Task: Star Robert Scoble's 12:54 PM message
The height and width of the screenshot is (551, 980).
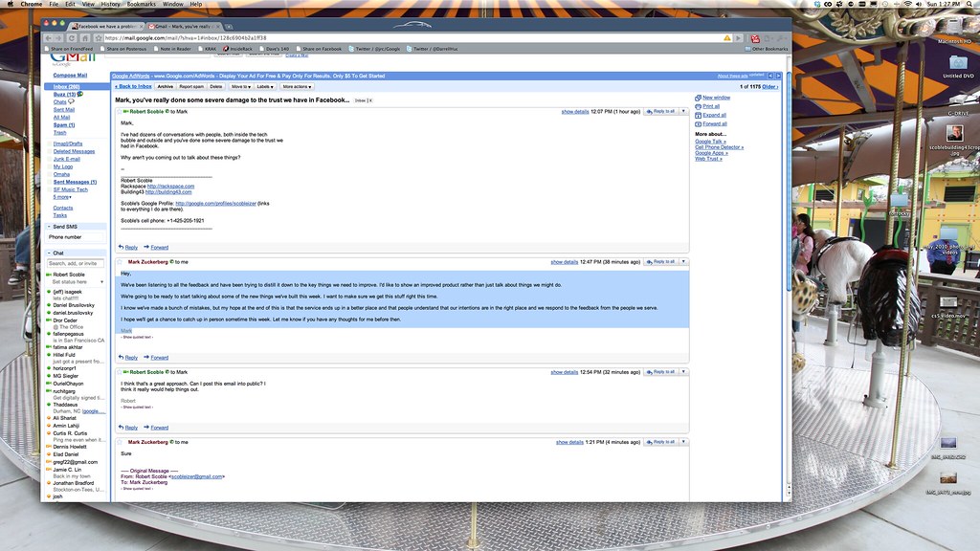Action: click(x=121, y=372)
